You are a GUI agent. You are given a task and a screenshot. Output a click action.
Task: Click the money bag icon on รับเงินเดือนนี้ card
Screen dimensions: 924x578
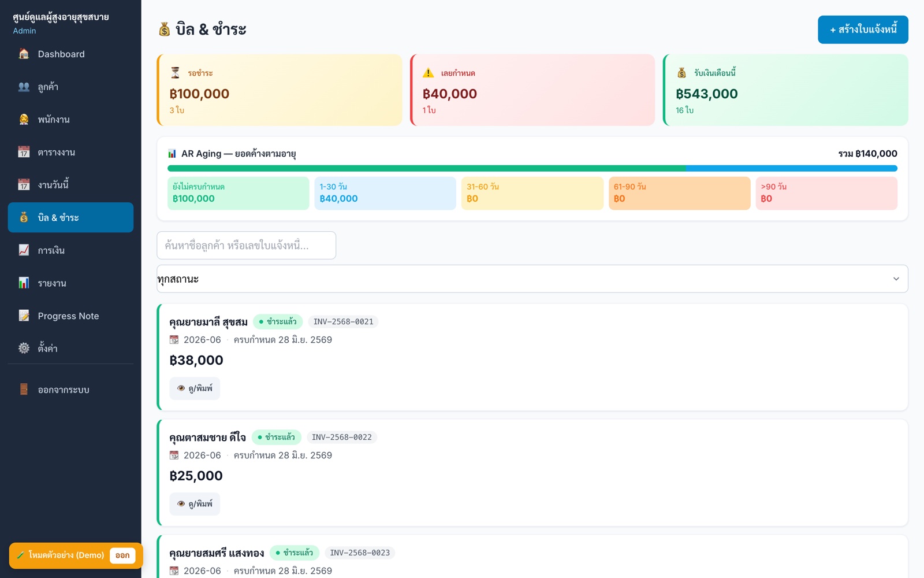681,73
